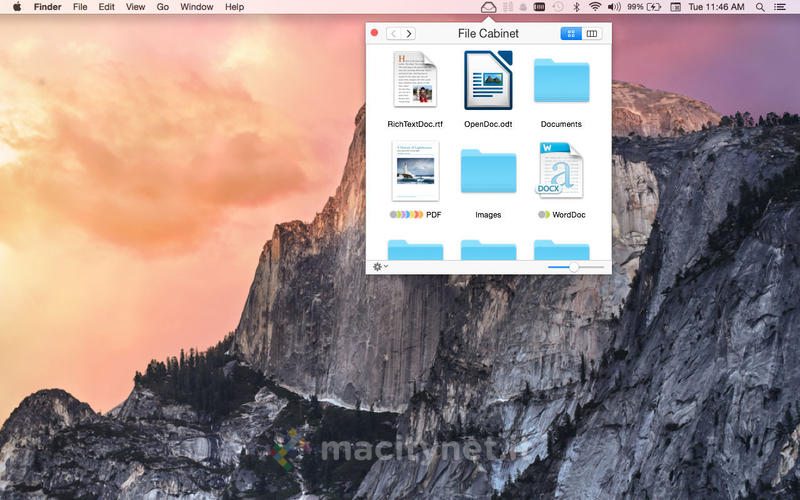This screenshot has height=500, width=800.
Task: Open the File menu
Action: click(x=80, y=7)
